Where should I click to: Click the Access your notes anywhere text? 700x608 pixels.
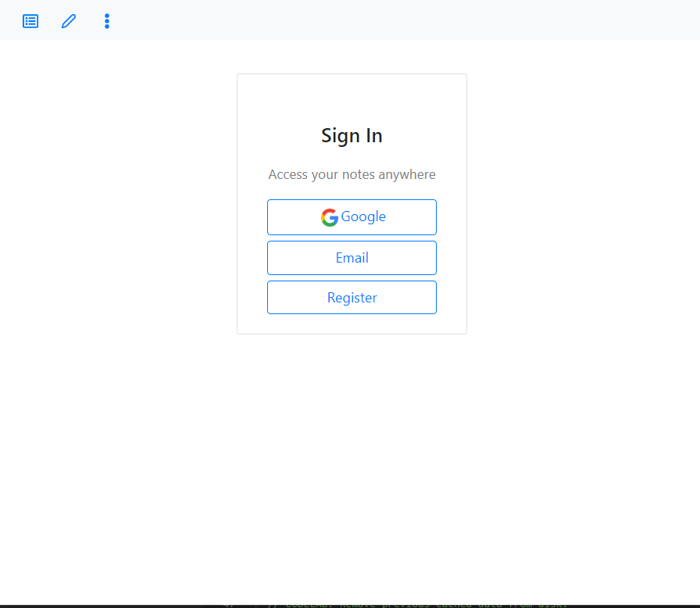[352, 174]
